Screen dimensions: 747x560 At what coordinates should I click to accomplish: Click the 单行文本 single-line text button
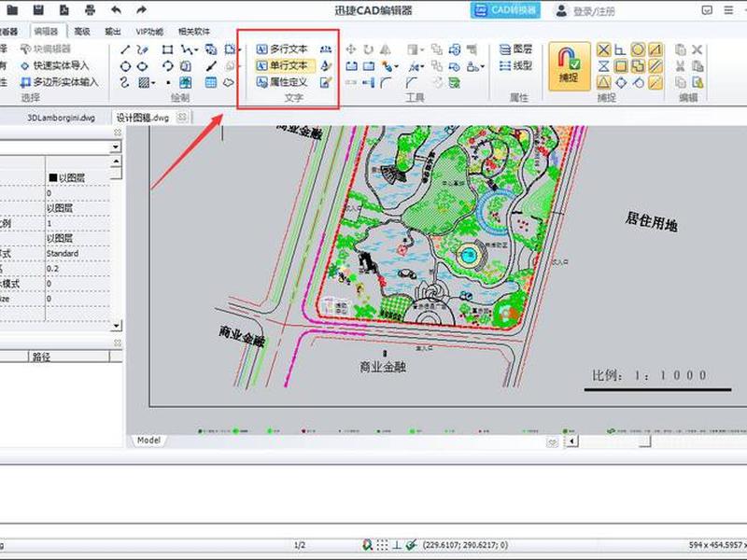point(285,65)
